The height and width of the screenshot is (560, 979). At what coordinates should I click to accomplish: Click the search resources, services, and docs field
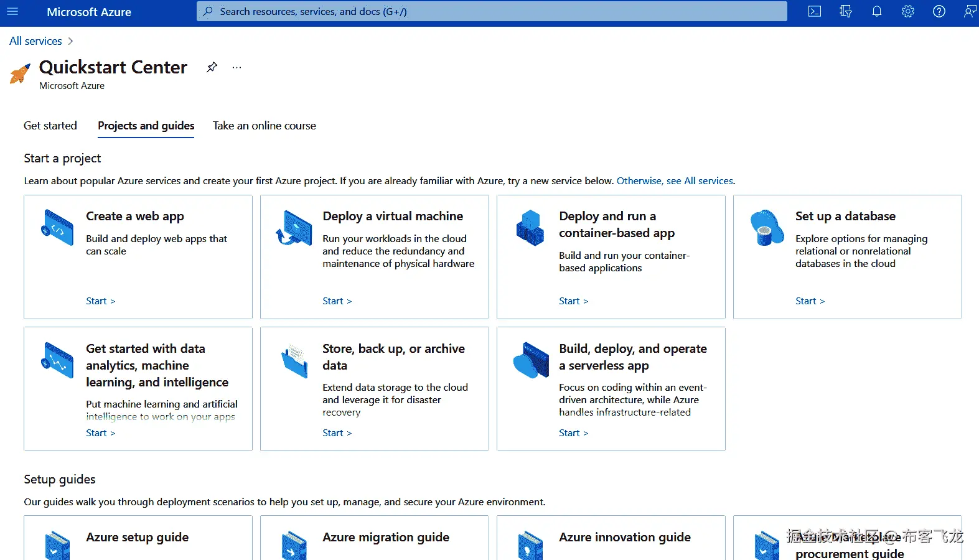click(492, 11)
